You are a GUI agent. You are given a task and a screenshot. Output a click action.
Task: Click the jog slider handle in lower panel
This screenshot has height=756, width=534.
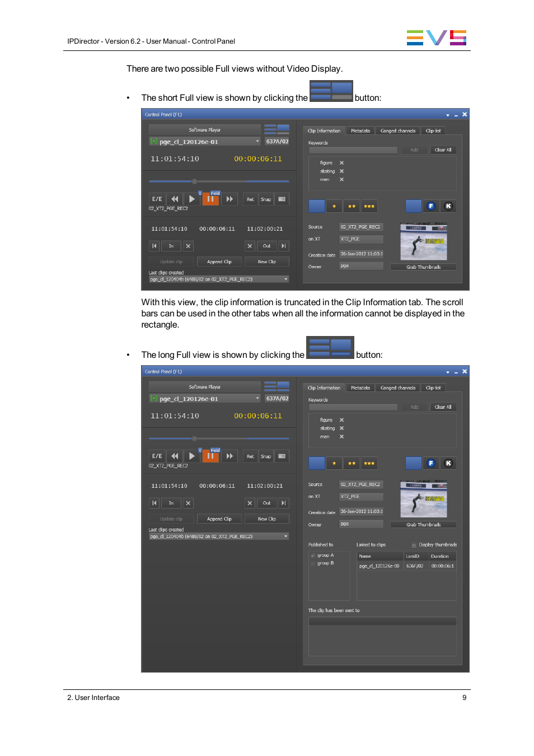click(194, 438)
